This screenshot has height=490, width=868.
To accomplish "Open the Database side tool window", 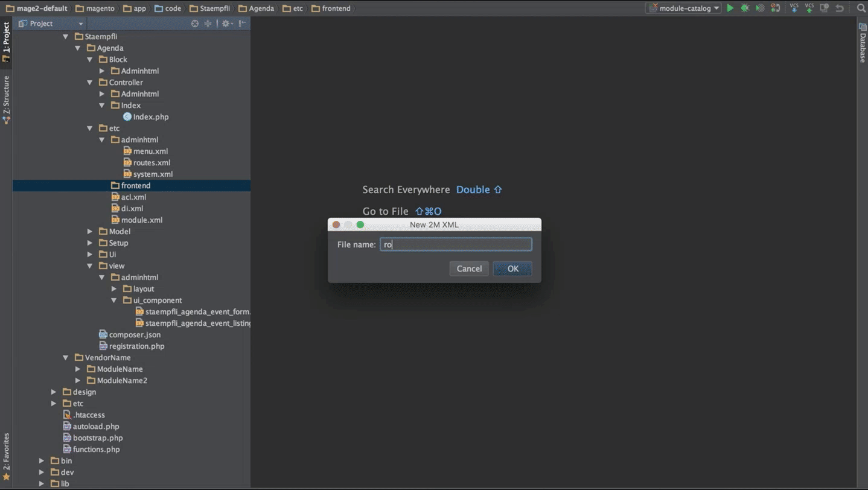I will 863,43.
